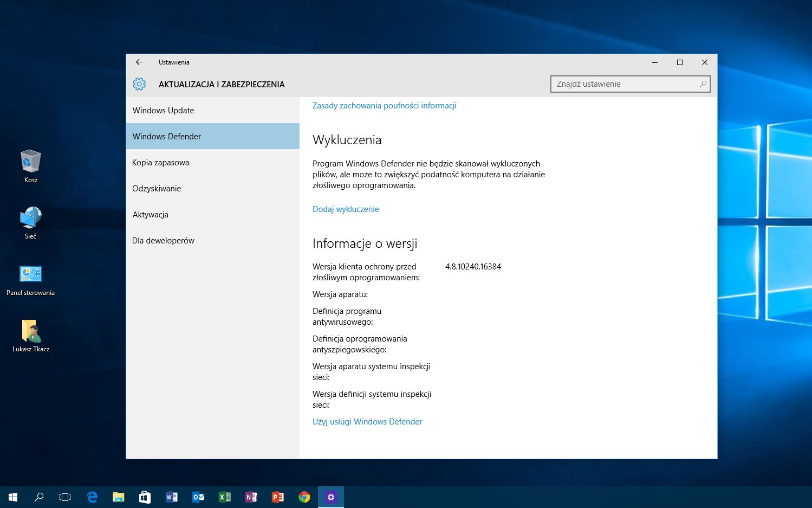Viewport: 812px width, 508px height.
Task: Click the back arrow in Settings window
Action: tap(139, 62)
